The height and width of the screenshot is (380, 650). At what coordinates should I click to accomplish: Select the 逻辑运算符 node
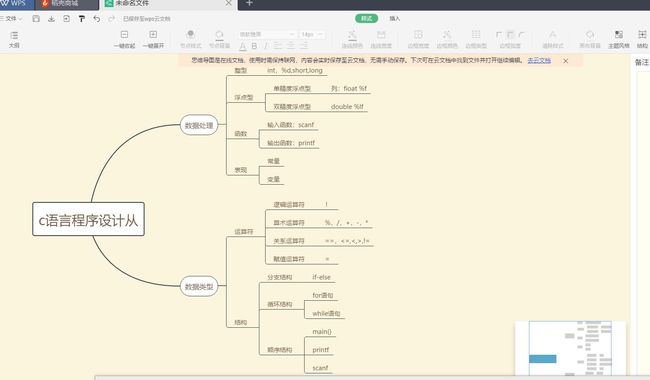click(289, 204)
